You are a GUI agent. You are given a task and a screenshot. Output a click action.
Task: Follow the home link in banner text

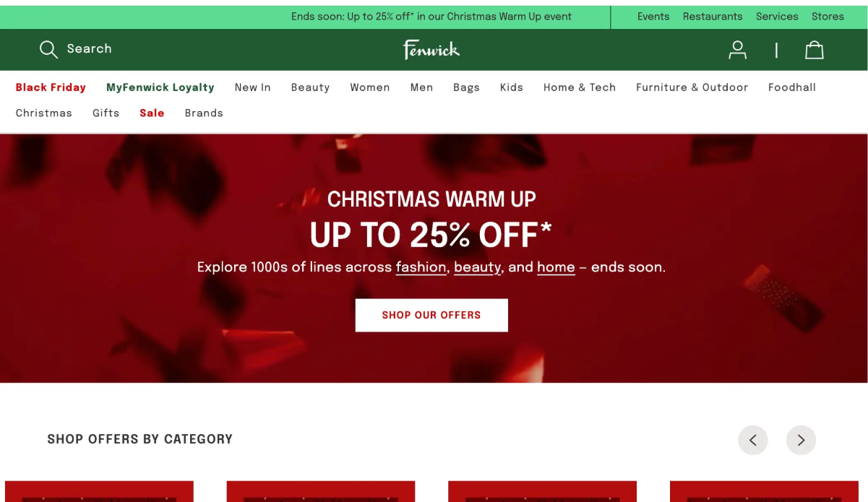point(556,267)
